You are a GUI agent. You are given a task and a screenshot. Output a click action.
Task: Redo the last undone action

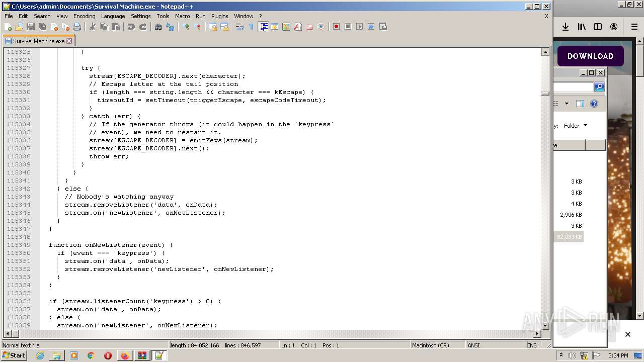(143, 27)
